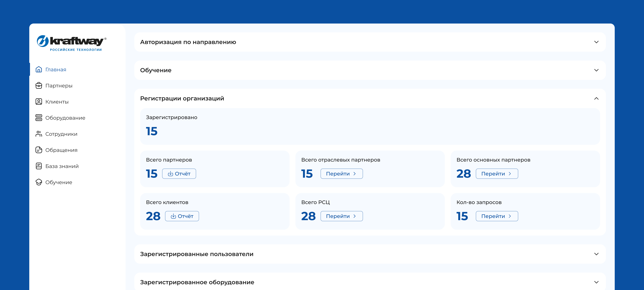
Task: Click the Зарегистрировано label
Action: [x=171, y=117]
